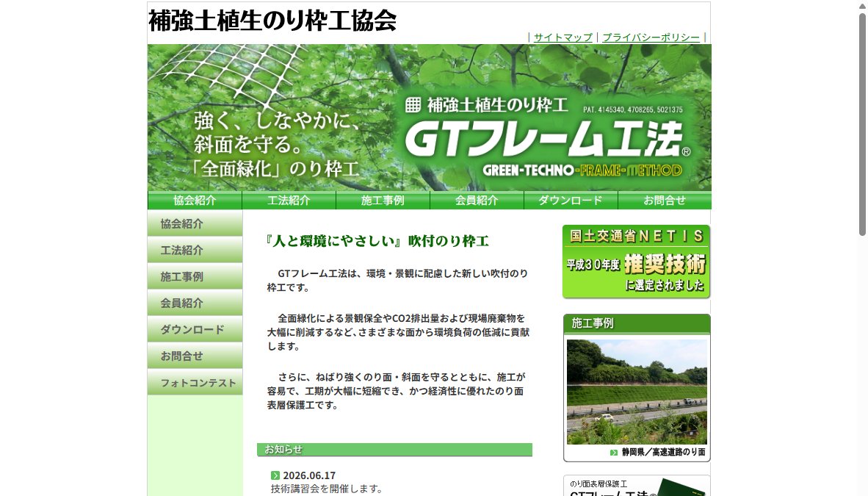Click the arrow icon beside 2026.06.17
The height and width of the screenshot is (496, 868).
(x=275, y=475)
